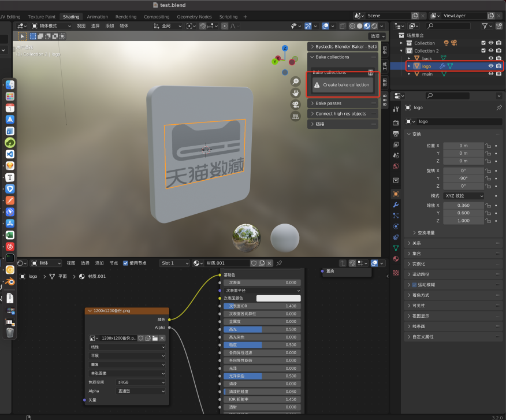
Task: Switch to Texture Paint workspace tab
Action: click(x=42, y=17)
